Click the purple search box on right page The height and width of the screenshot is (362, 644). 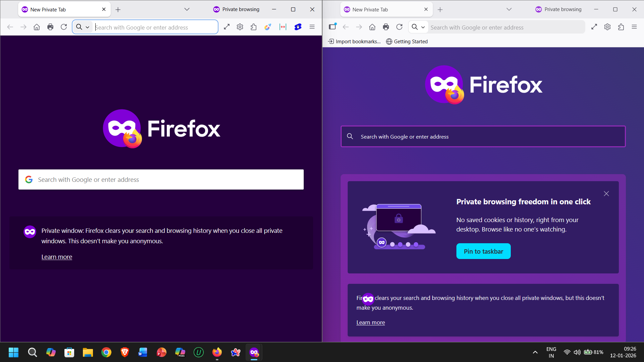483,137
